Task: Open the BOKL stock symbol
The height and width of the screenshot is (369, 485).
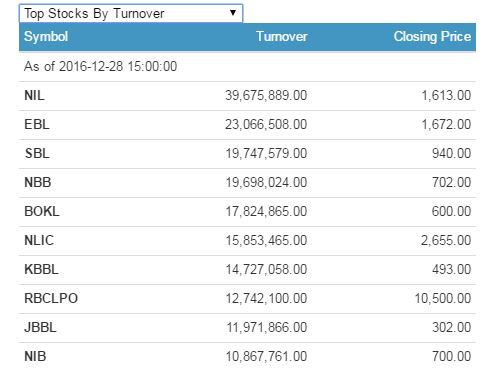Action: 42,212
